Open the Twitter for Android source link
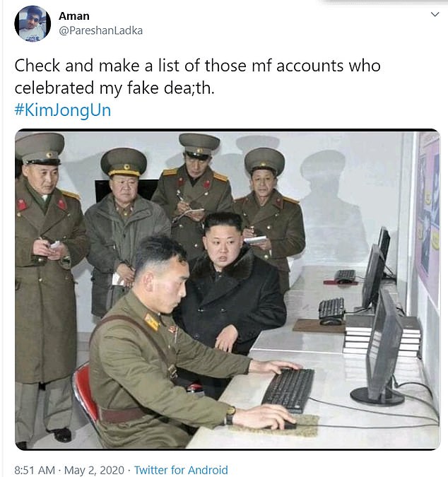Screen dimensions: 448x477 [181, 470]
